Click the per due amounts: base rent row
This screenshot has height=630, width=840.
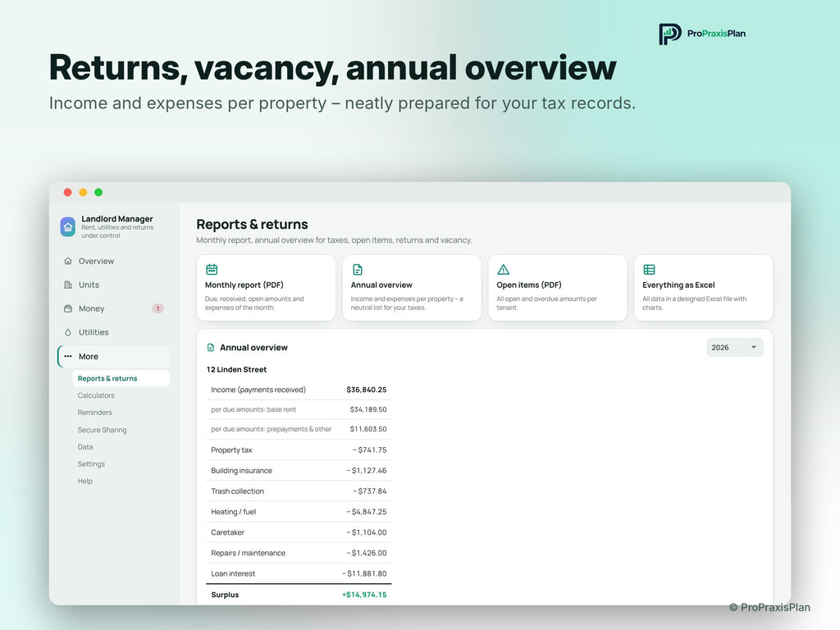click(x=299, y=409)
